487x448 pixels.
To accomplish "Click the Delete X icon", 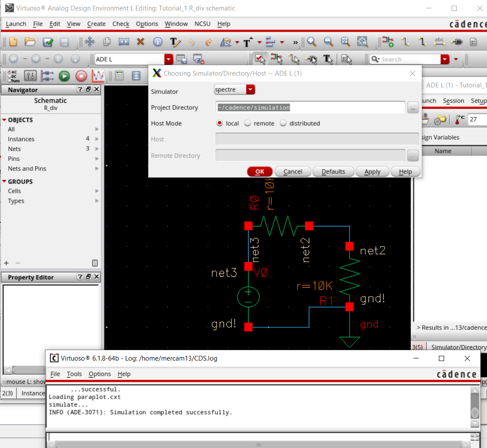I will 140,42.
